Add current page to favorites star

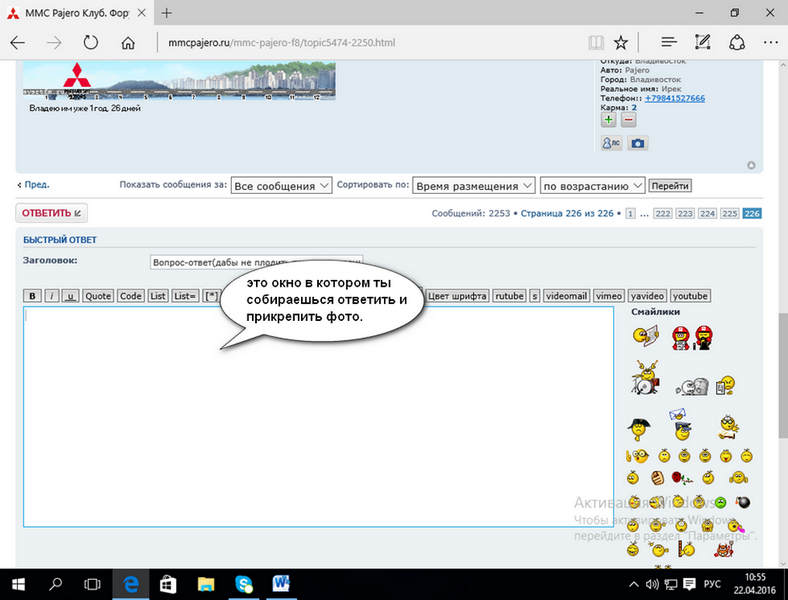[x=621, y=43]
